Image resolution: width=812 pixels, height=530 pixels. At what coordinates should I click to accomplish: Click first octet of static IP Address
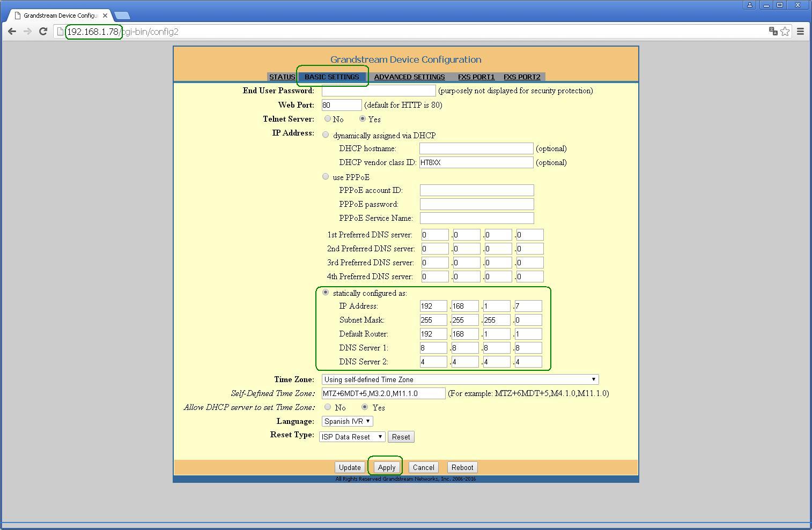[433, 306]
